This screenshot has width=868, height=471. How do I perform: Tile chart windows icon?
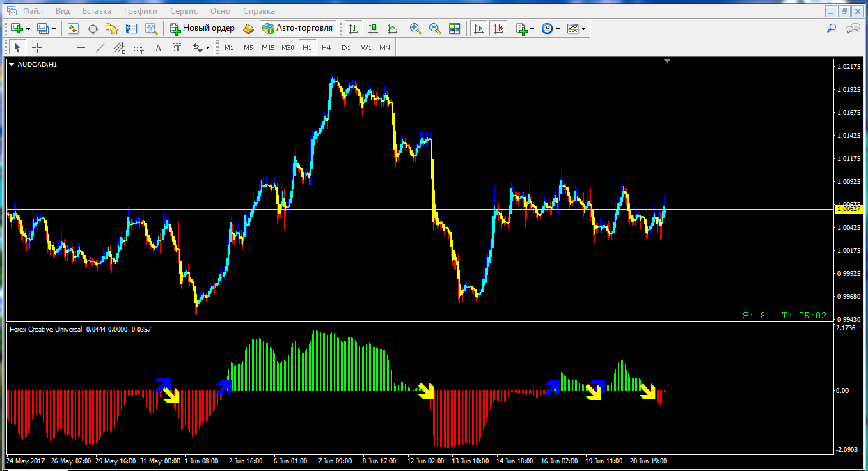coord(455,29)
